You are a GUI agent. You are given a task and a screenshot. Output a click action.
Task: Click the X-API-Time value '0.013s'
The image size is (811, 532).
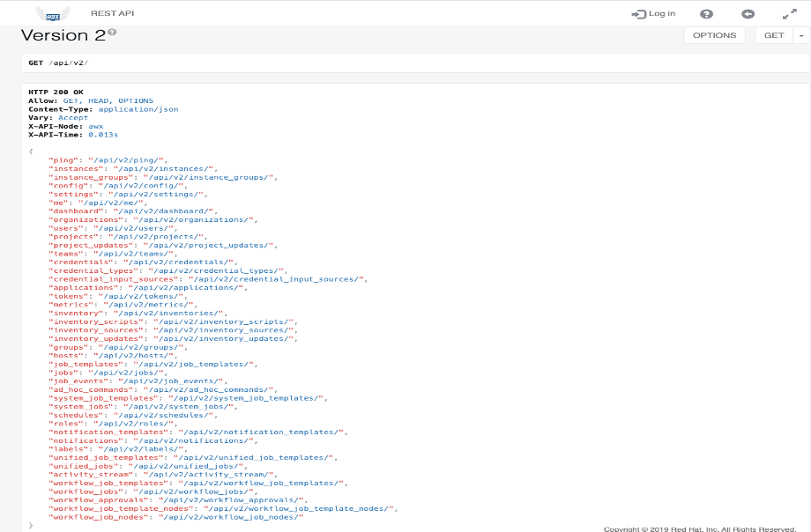[103, 135]
